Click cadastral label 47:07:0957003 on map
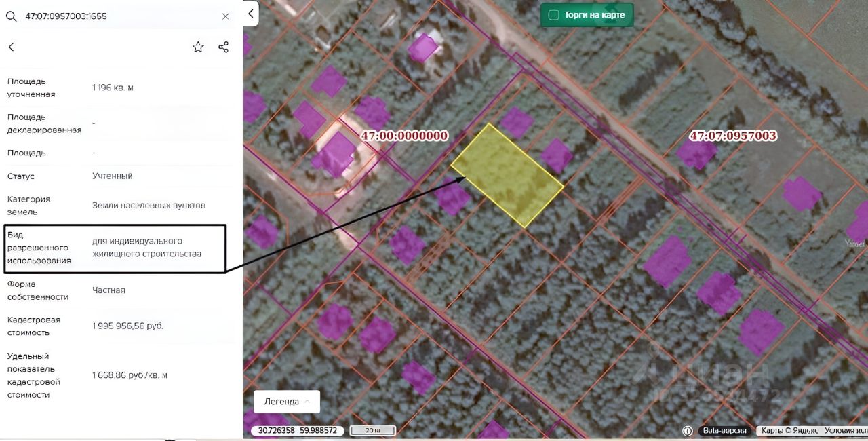The height and width of the screenshot is (441, 868). point(732,136)
